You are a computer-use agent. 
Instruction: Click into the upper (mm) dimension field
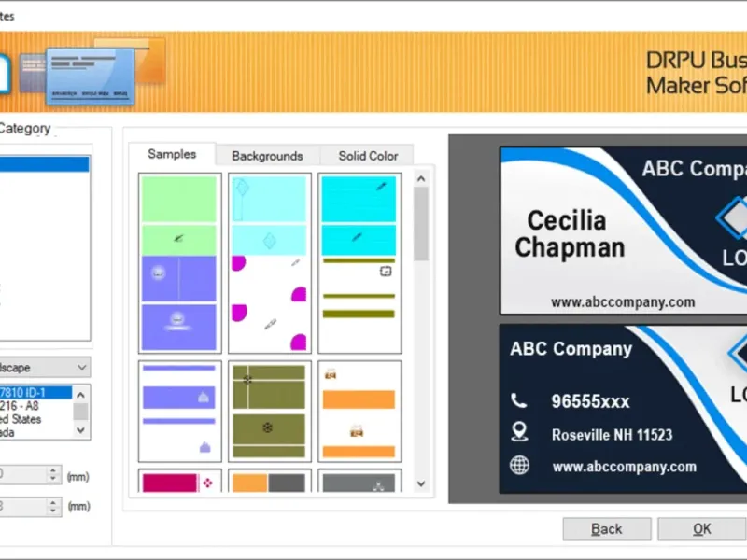click(22, 474)
